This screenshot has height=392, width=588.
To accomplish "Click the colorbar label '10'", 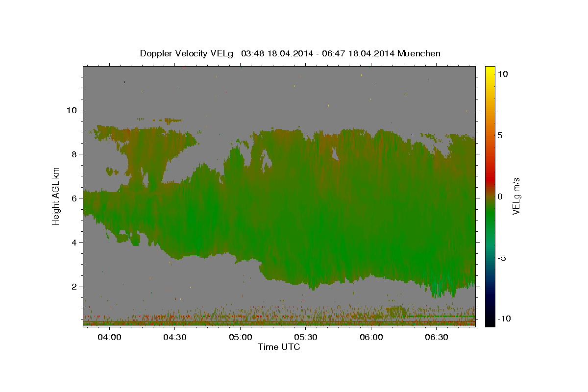I will (x=502, y=73).
